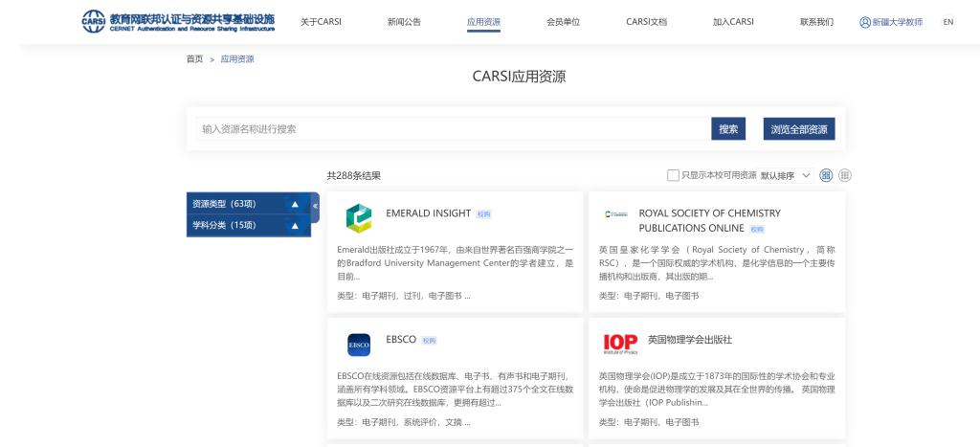This screenshot has width=980, height=447.
Task: Expand 学科分类 (15项) filter
Action: pyautogui.click(x=249, y=226)
